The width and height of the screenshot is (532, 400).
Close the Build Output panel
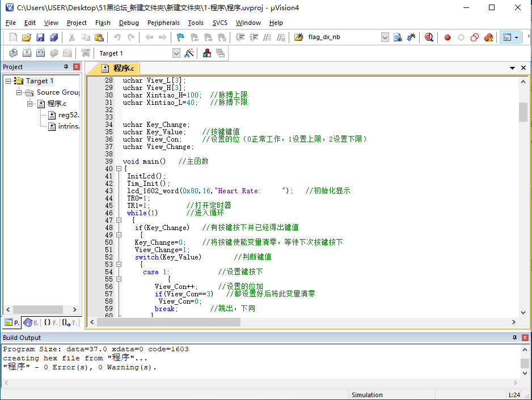(525, 337)
